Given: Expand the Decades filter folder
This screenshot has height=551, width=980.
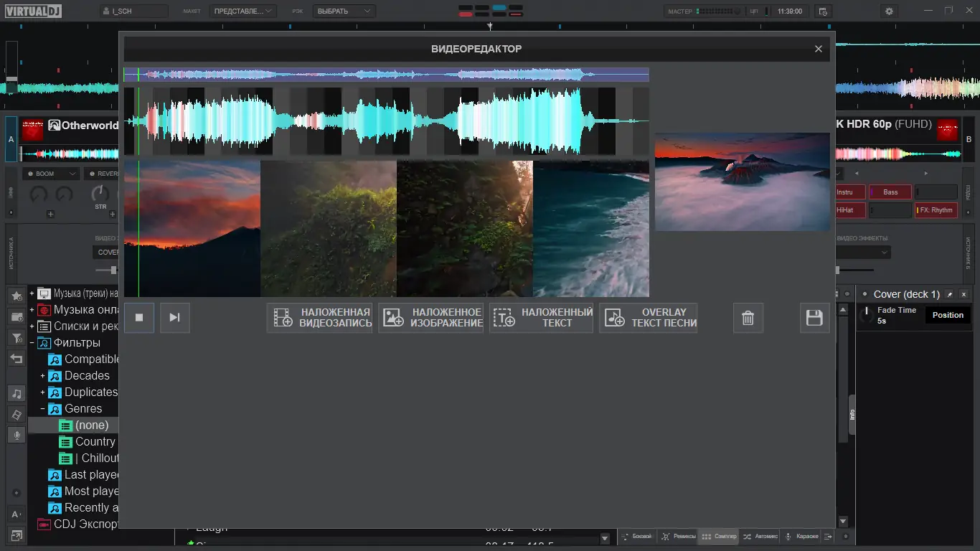Looking at the screenshot, I should click(x=42, y=376).
